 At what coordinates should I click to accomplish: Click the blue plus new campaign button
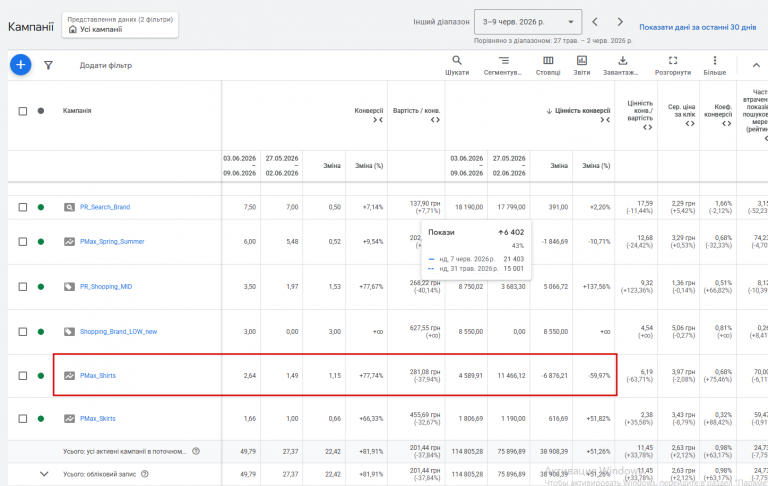coord(21,65)
